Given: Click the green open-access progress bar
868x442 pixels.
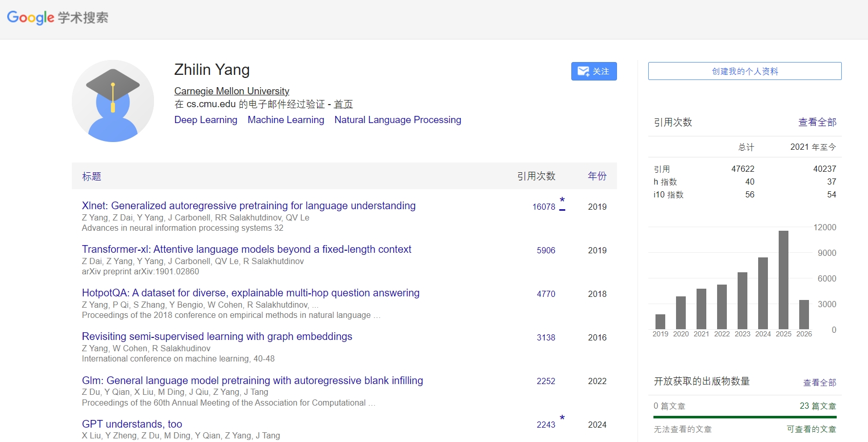Looking at the screenshot, I should click(x=744, y=417).
